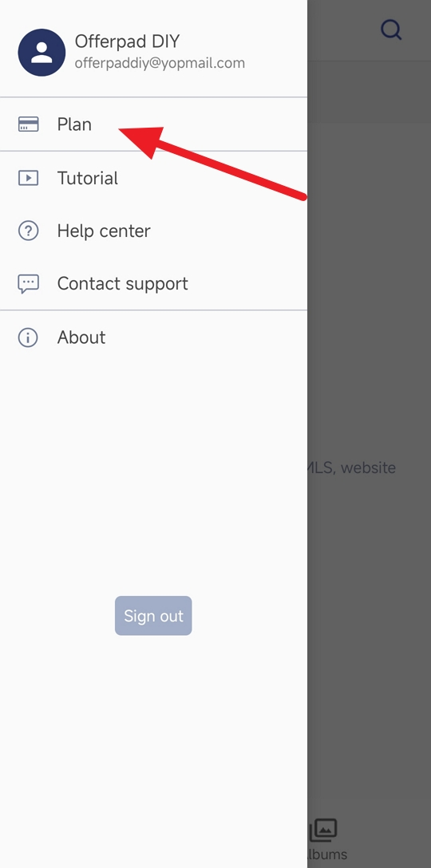
Task: Click the Sign out button
Action: [153, 616]
